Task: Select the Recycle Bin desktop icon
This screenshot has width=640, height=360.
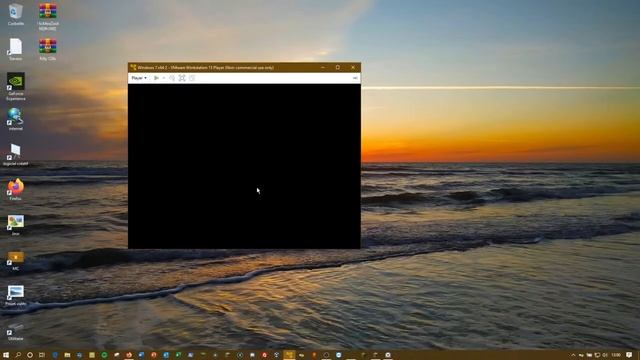Action: pos(16,14)
